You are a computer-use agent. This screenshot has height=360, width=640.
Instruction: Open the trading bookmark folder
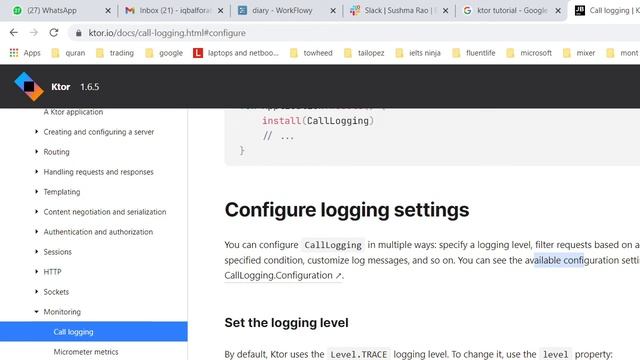[115, 53]
